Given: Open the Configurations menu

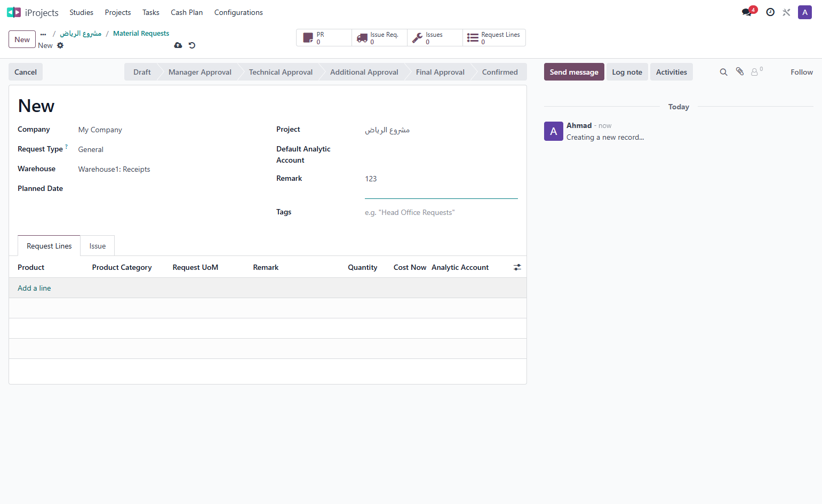Looking at the screenshot, I should (238, 12).
